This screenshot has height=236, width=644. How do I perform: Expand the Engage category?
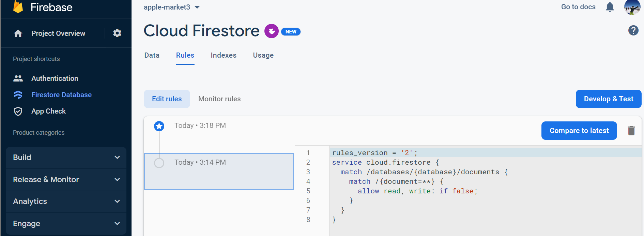pos(66,224)
